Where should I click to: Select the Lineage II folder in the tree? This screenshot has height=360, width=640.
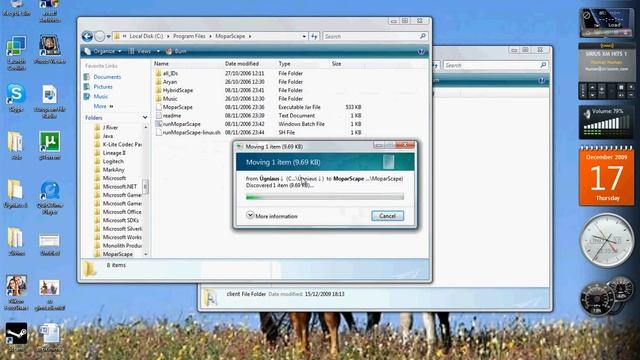point(114,153)
